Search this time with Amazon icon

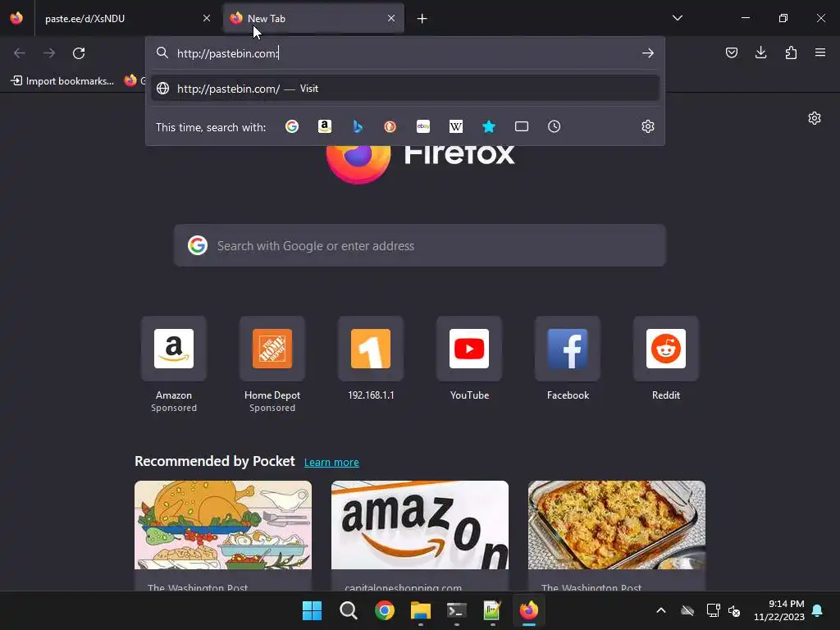click(x=325, y=126)
